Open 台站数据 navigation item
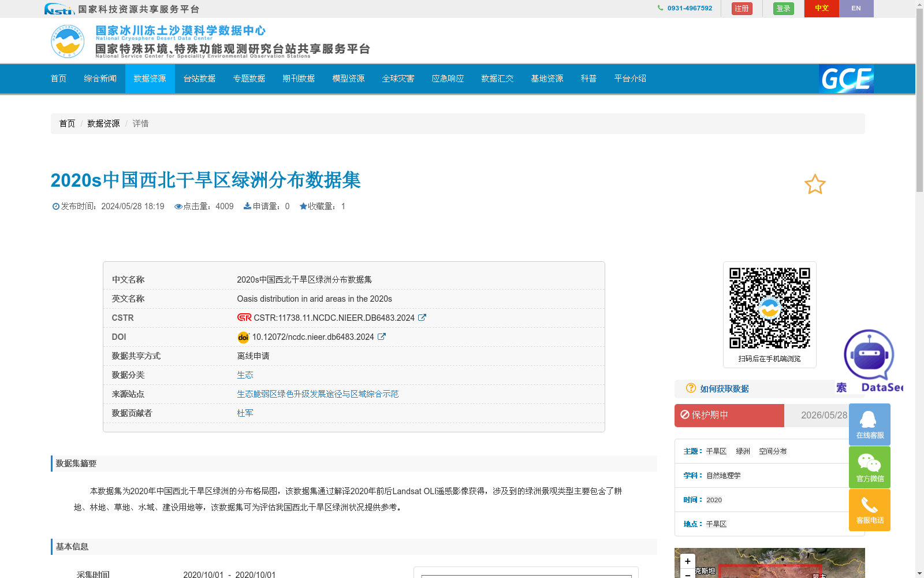Screen dimensions: 924x578 200,79
